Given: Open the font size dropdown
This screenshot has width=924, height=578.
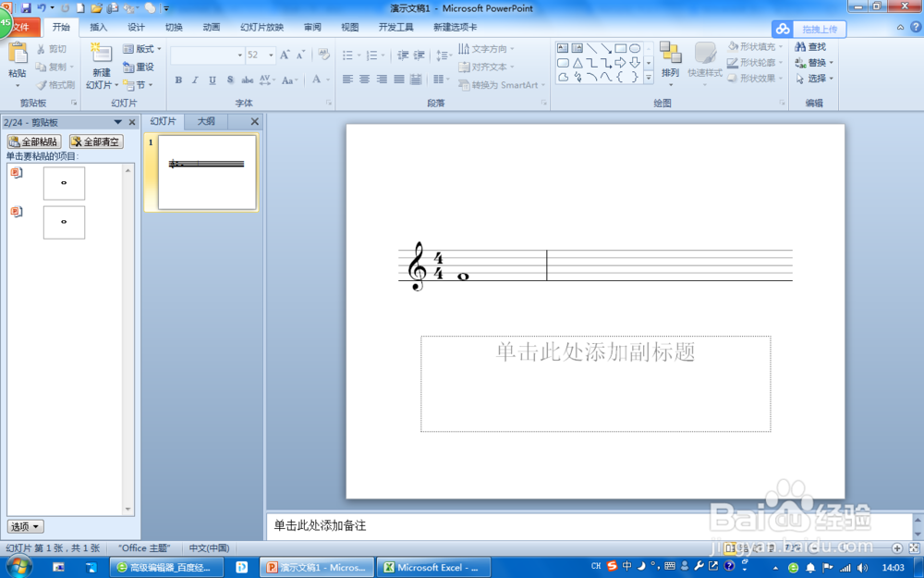Looking at the screenshot, I should point(270,55).
